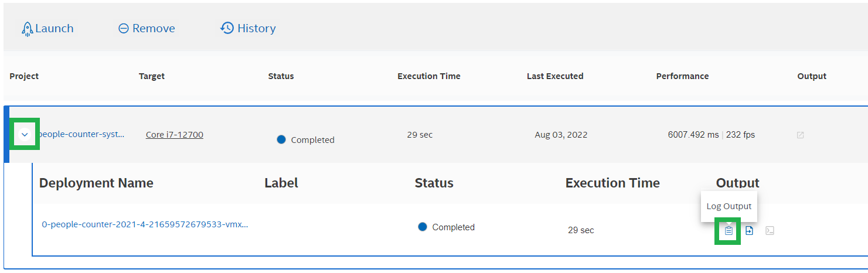Sort by the Last Executed column header
868x273 pixels.
(555, 76)
